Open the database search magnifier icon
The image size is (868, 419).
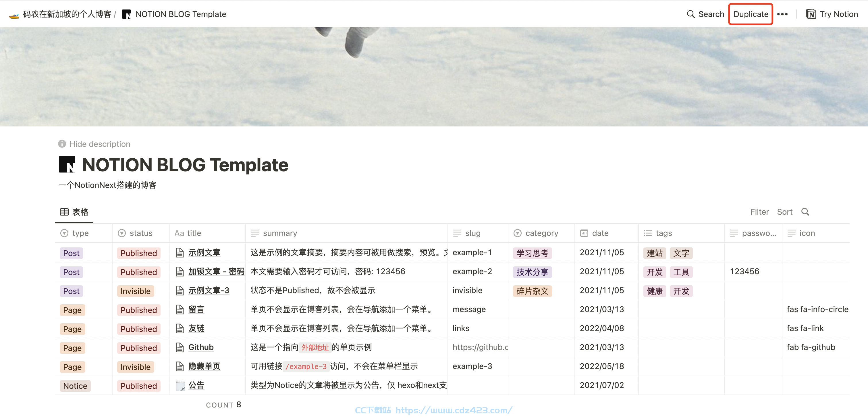[805, 212]
